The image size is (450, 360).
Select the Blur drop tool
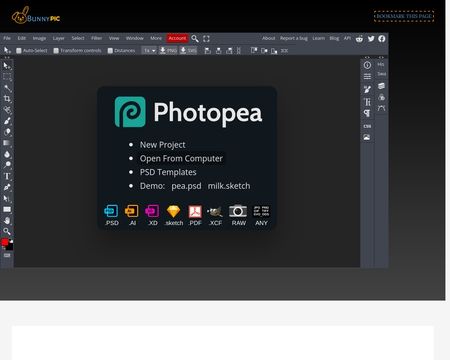(x=7, y=154)
